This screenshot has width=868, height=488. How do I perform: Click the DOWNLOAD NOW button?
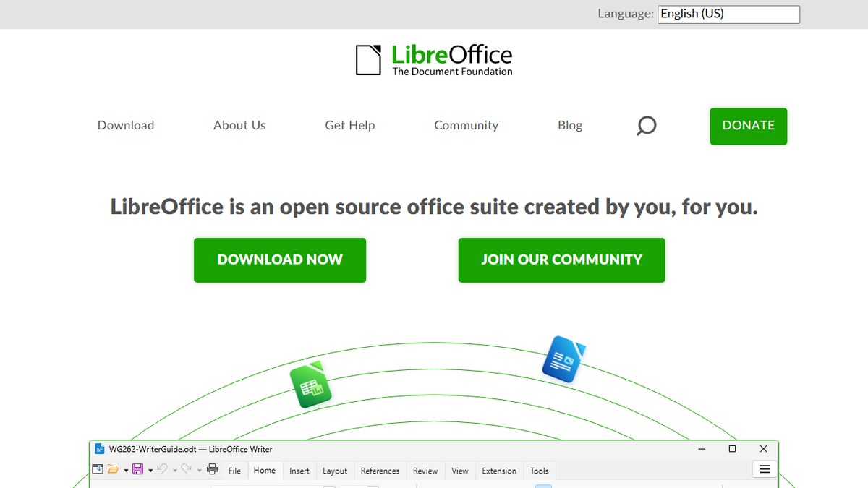280,260
